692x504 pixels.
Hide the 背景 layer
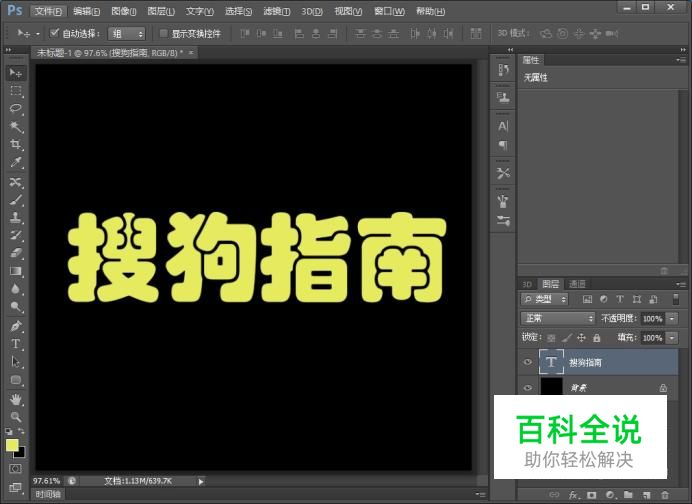click(x=527, y=387)
